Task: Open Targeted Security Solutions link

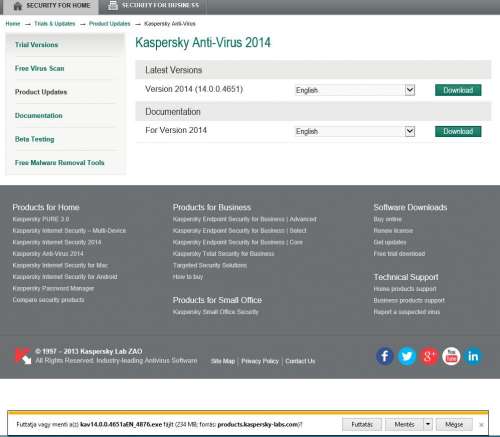Action: coord(210,265)
